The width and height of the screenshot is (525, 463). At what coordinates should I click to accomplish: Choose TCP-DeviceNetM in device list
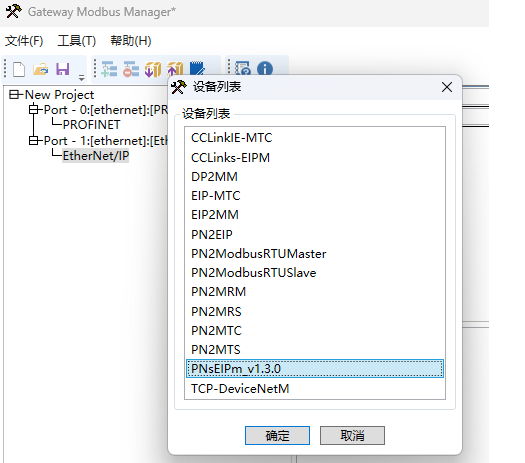coord(315,388)
